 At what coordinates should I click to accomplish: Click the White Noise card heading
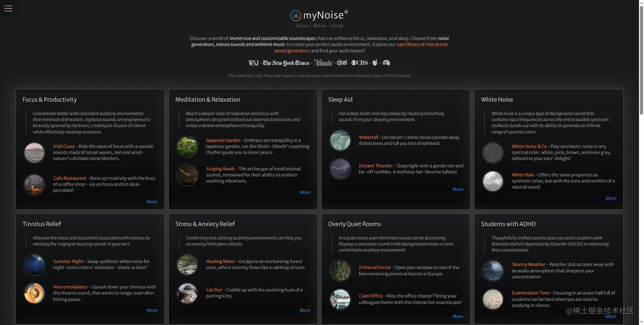497,99
